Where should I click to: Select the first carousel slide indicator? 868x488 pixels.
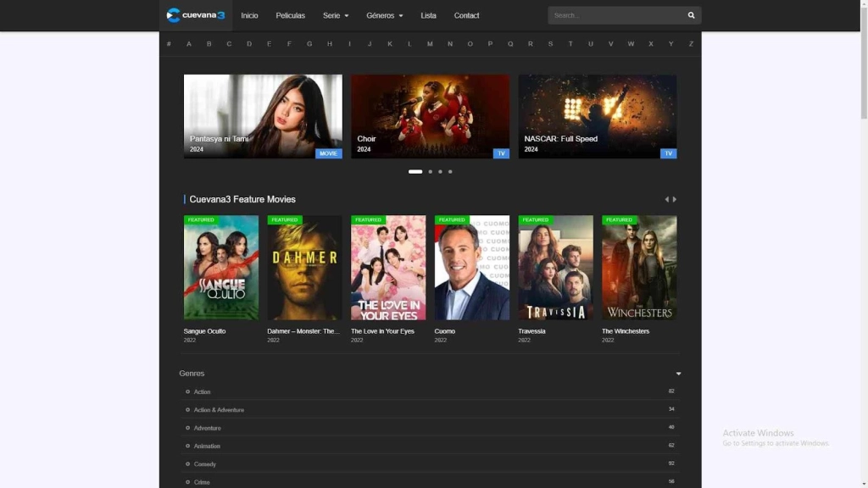415,171
